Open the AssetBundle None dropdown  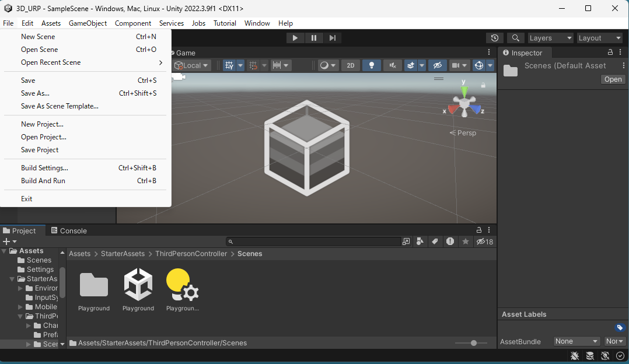pos(576,341)
